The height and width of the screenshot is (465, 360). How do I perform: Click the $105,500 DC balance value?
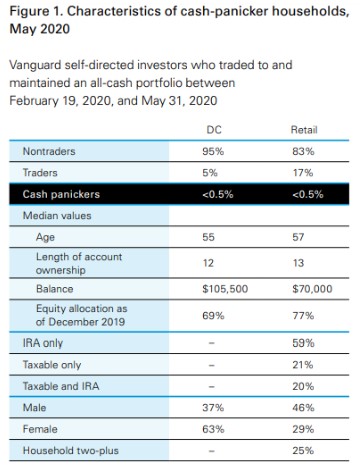coord(225,289)
